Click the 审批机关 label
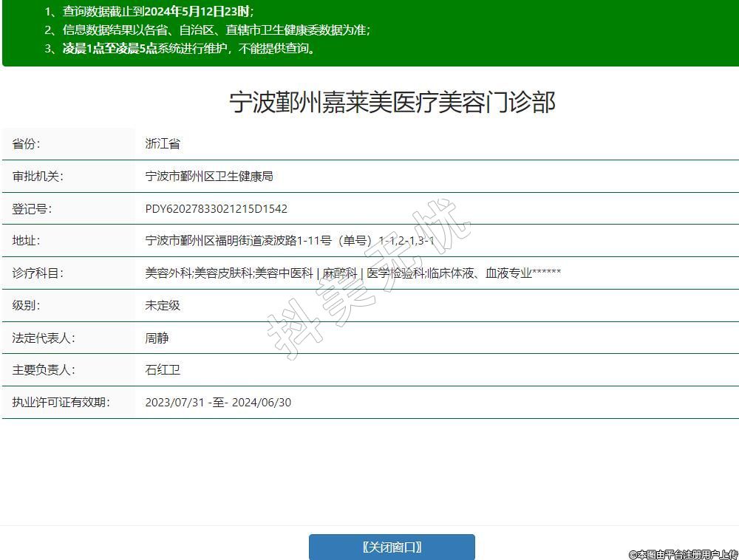The height and width of the screenshot is (560, 739). pyautogui.click(x=38, y=177)
